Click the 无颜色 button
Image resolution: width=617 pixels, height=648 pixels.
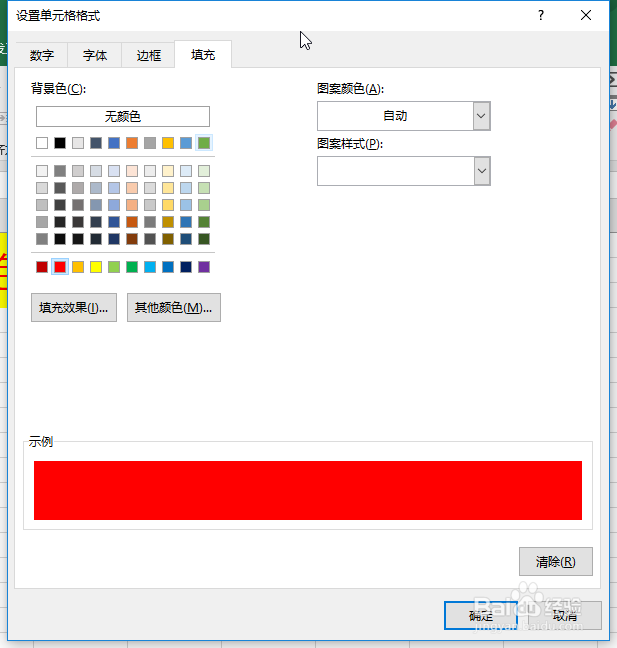[123, 117]
